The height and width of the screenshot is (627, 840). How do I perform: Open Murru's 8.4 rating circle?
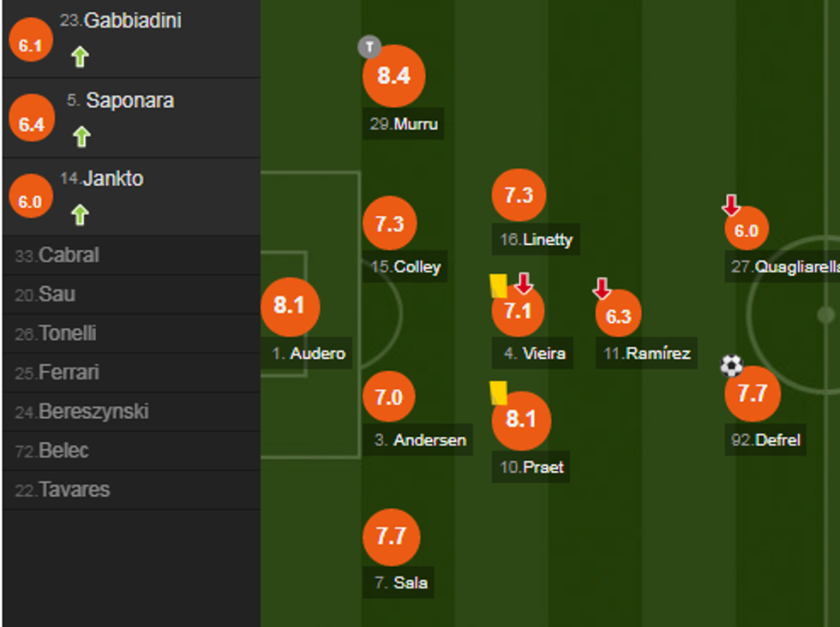coord(393,76)
